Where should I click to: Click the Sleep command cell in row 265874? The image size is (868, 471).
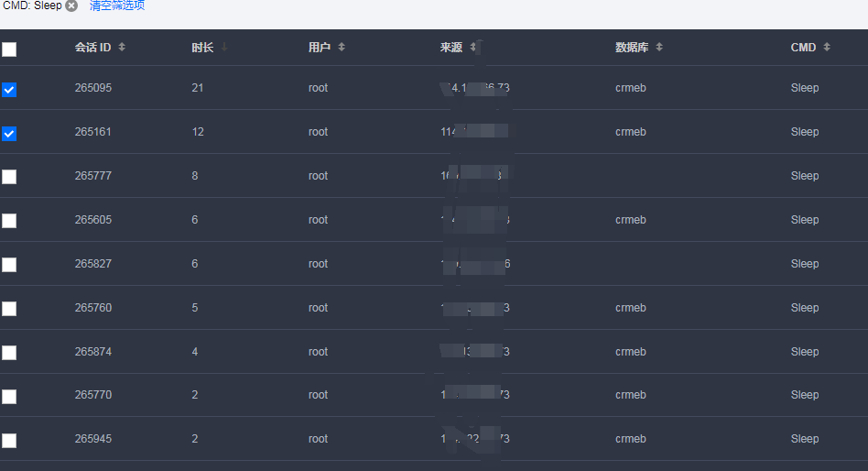805,352
